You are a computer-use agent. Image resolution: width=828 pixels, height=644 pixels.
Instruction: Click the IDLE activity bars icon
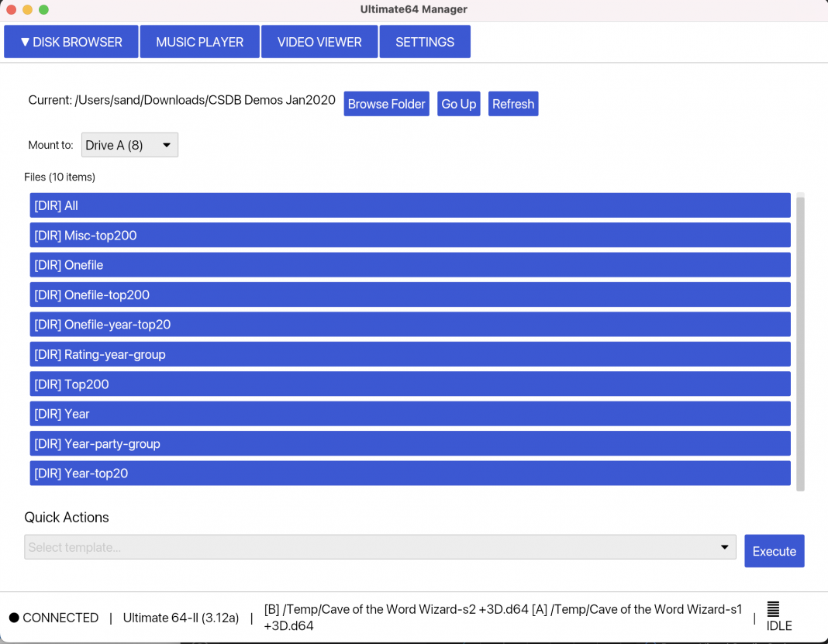773,608
